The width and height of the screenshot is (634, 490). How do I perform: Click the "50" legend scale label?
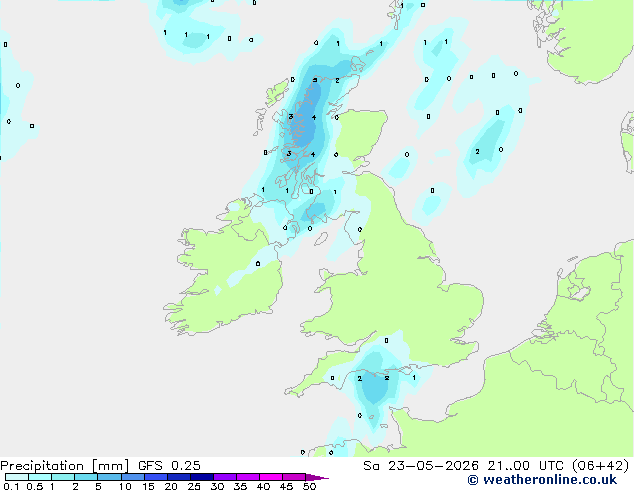tap(309, 486)
